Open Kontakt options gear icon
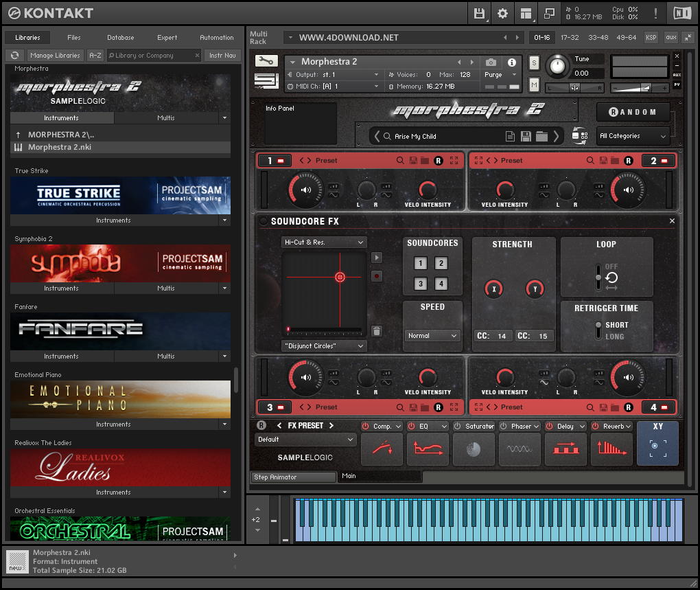The width and height of the screenshot is (700, 590). pos(502,14)
